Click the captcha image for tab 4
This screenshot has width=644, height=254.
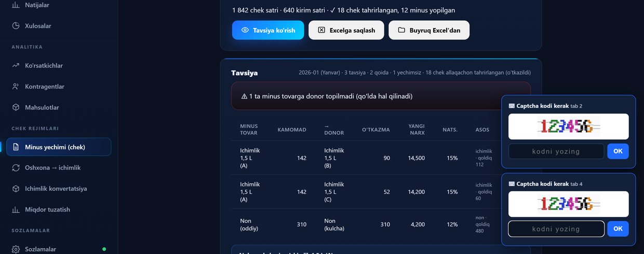point(569,204)
